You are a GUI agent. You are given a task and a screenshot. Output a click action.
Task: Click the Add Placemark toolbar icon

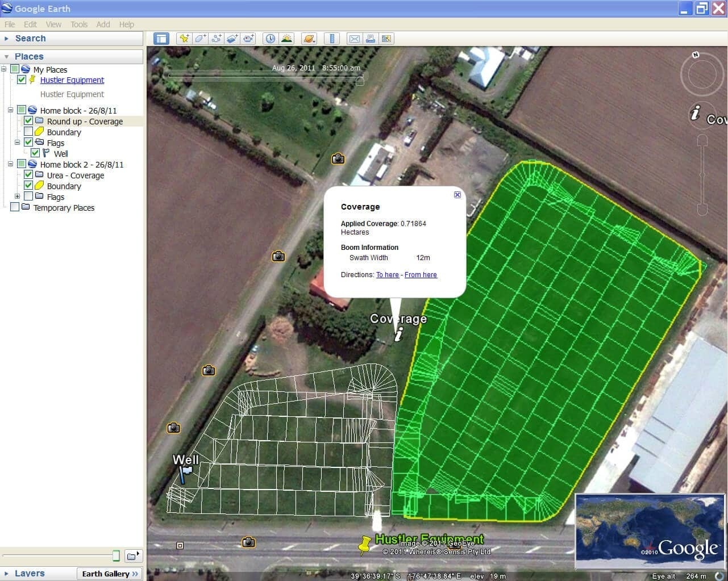click(184, 39)
